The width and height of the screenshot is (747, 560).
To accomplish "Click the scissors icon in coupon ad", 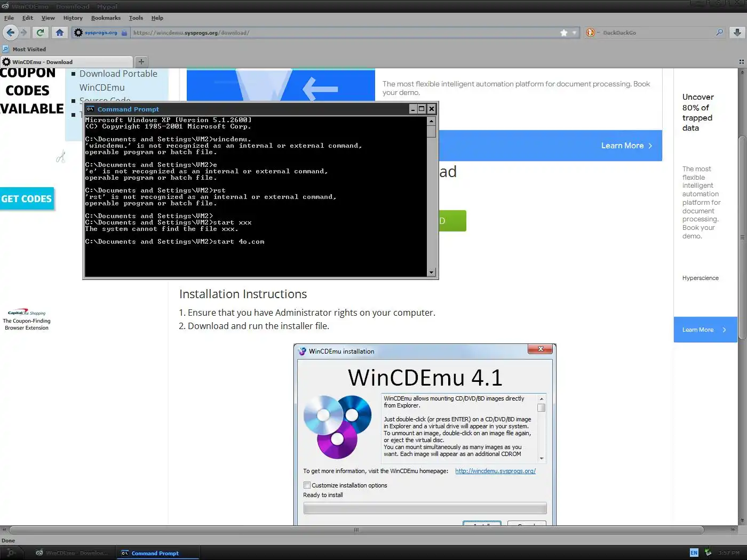I will pos(61,157).
